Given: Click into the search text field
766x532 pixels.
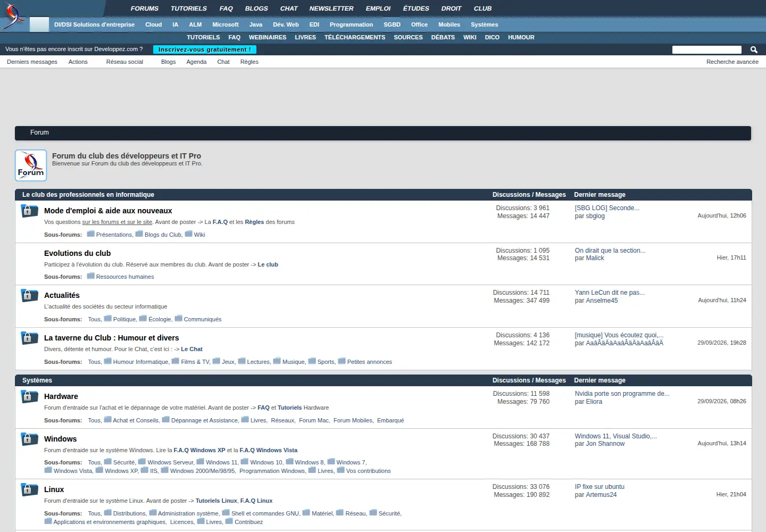Looking at the screenshot, I should click(707, 49).
